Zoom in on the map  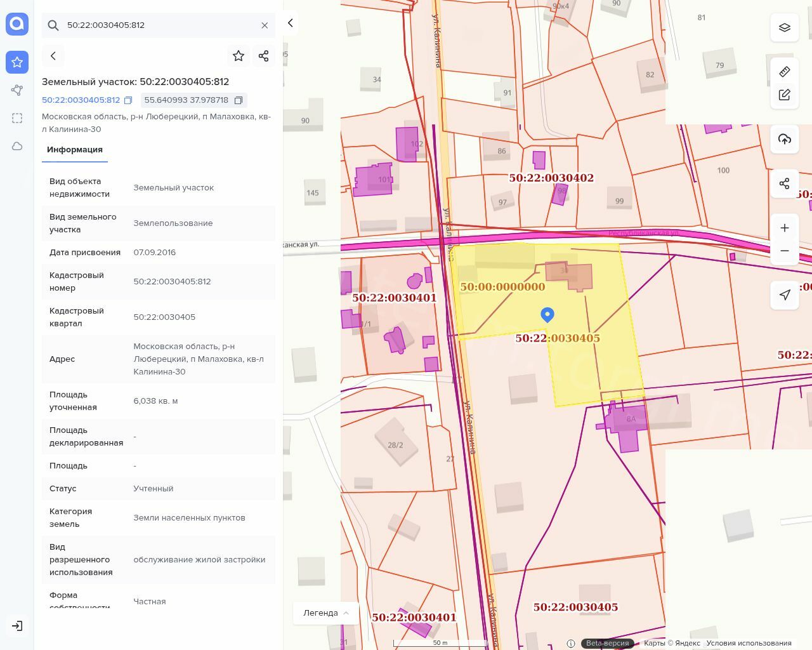tap(785, 228)
